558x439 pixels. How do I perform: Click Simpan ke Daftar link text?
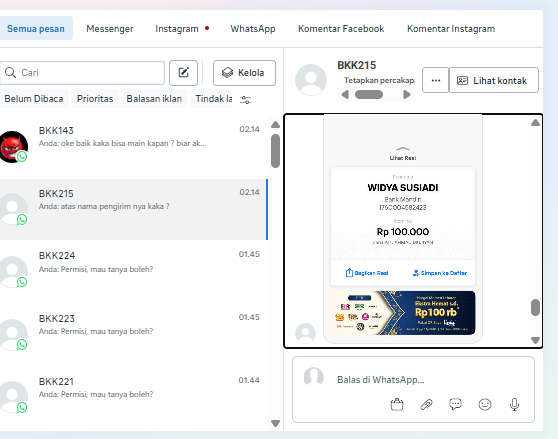pos(444,273)
